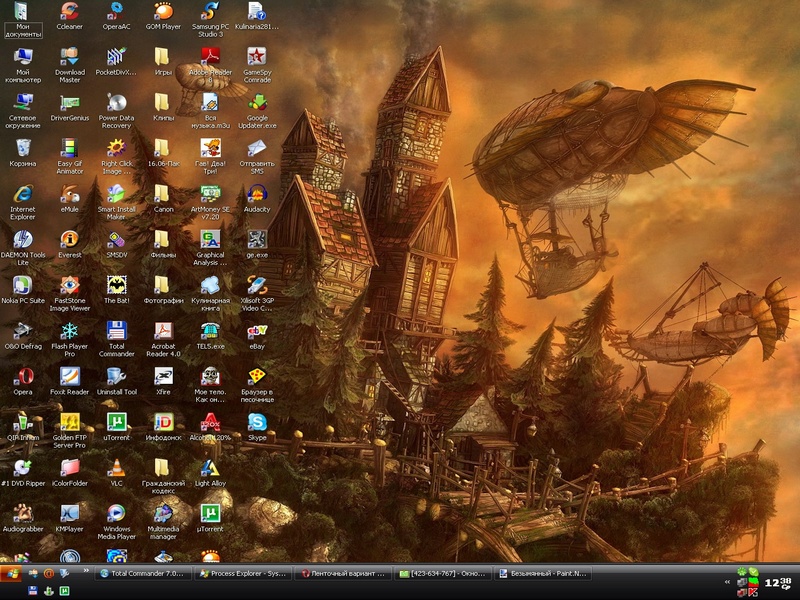Expand the quick launch chevron

86,571
